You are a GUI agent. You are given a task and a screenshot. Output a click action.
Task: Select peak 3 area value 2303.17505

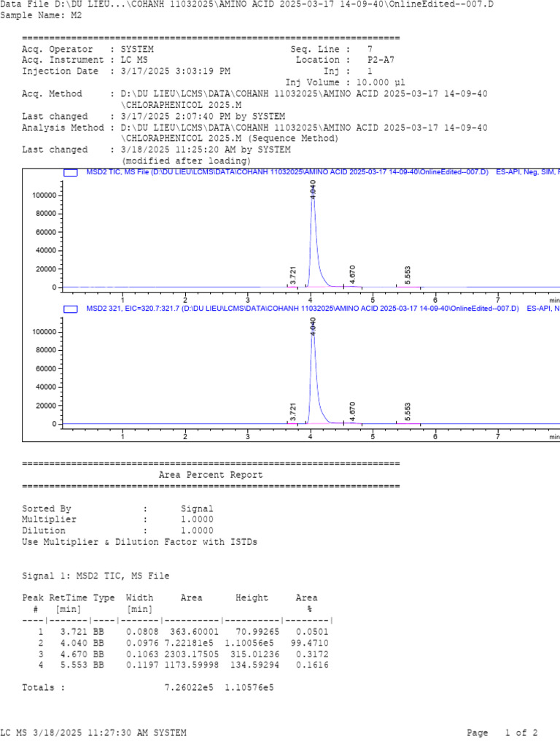(x=192, y=654)
